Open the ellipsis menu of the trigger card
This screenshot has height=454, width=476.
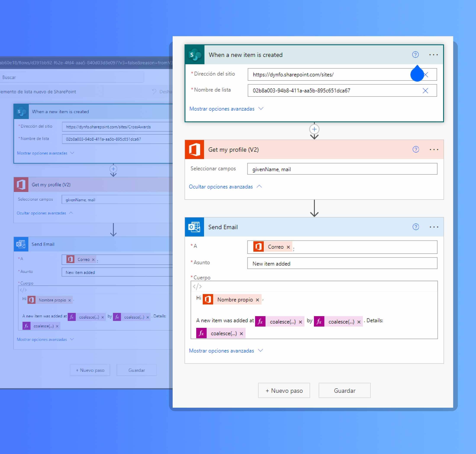coord(433,55)
